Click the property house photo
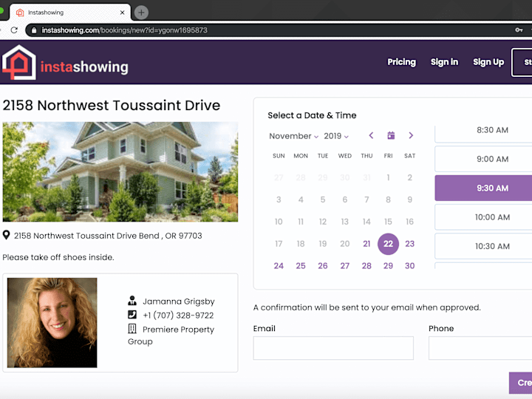Image resolution: width=532 pixels, height=399 pixels. pos(120,172)
